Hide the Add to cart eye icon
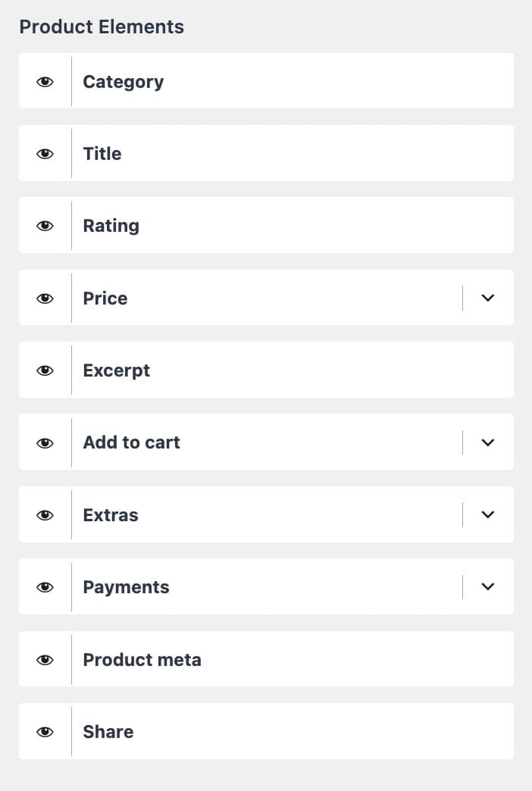 coord(45,442)
